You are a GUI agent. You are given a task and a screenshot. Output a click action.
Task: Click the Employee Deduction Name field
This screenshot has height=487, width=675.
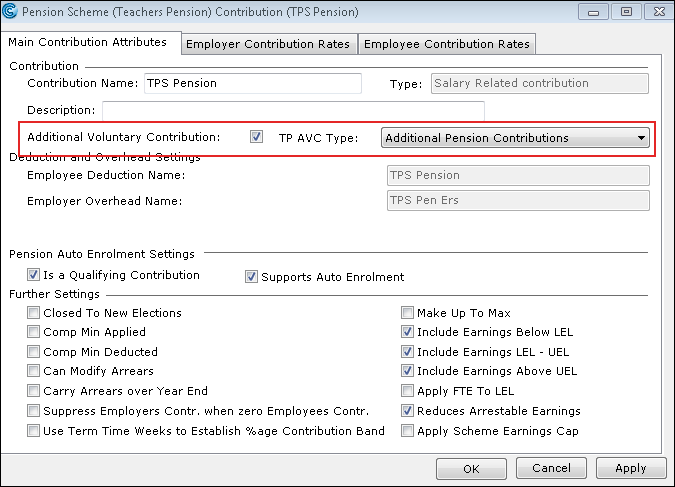point(518,176)
